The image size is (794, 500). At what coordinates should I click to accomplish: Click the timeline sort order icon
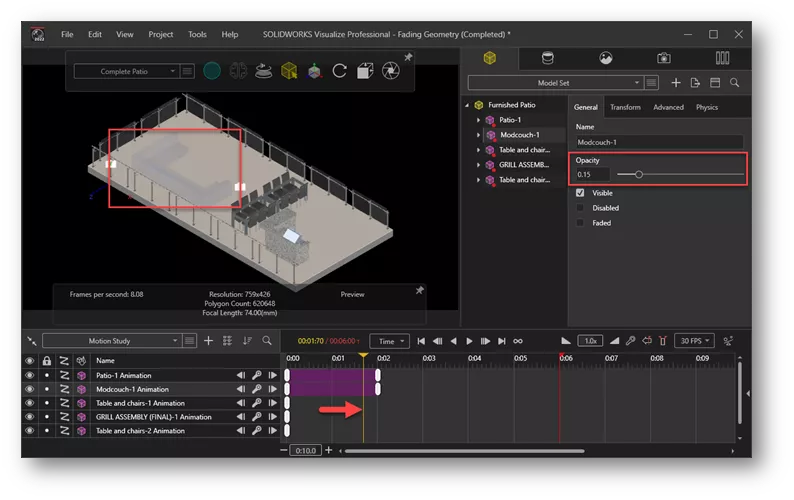click(247, 341)
